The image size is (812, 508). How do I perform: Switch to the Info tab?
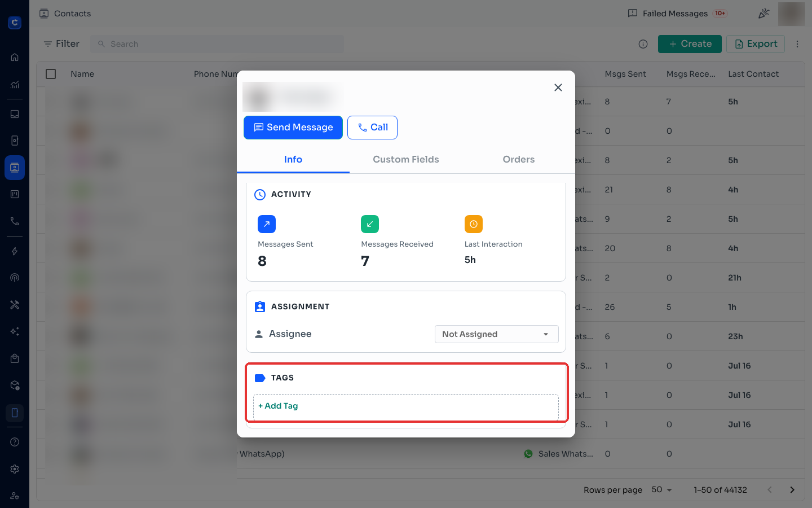tap(293, 159)
